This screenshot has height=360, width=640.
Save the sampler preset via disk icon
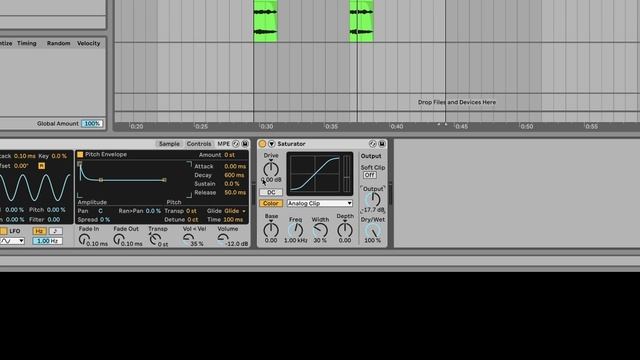245,144
